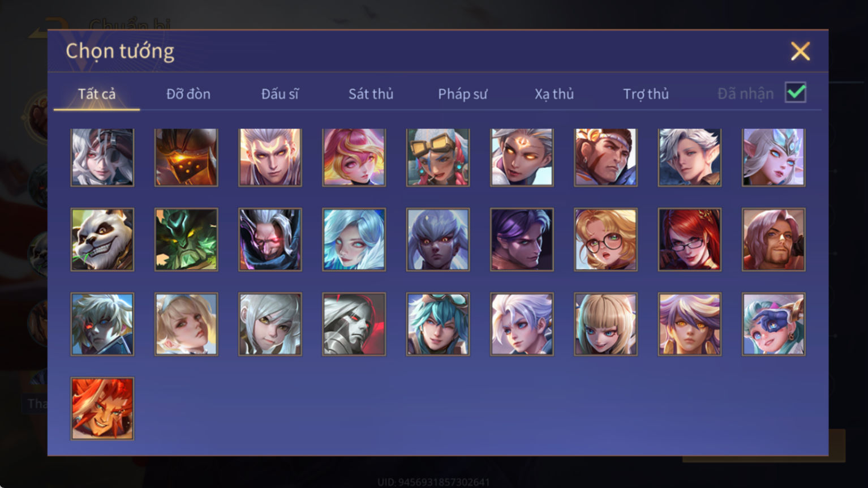The height and width of the screenshot is (488, 868).
Task: View the Trợ thủ tab
Action: tap(646, 94)
